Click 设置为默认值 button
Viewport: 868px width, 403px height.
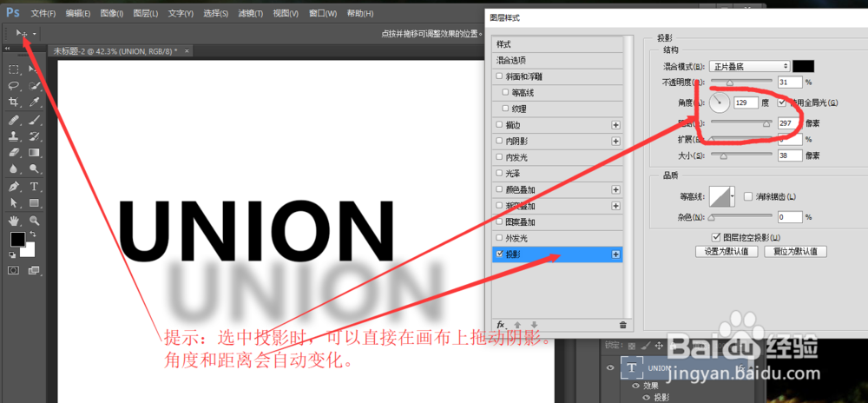[727, 251]
